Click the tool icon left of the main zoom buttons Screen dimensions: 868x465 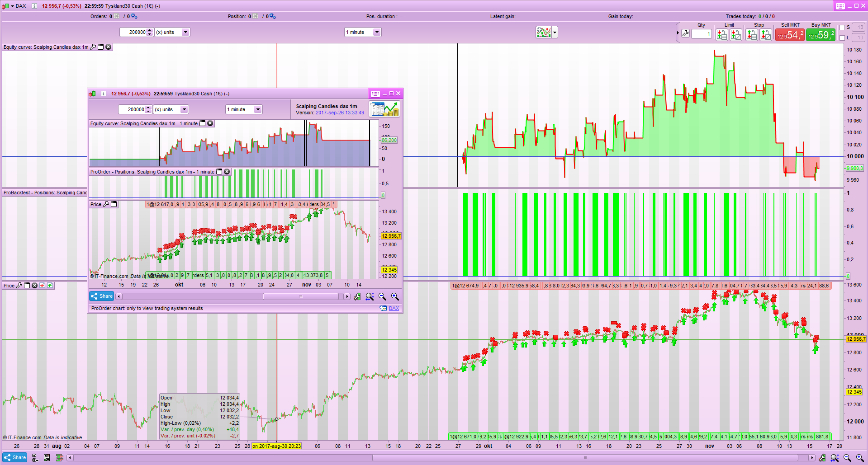click(822, 458)
